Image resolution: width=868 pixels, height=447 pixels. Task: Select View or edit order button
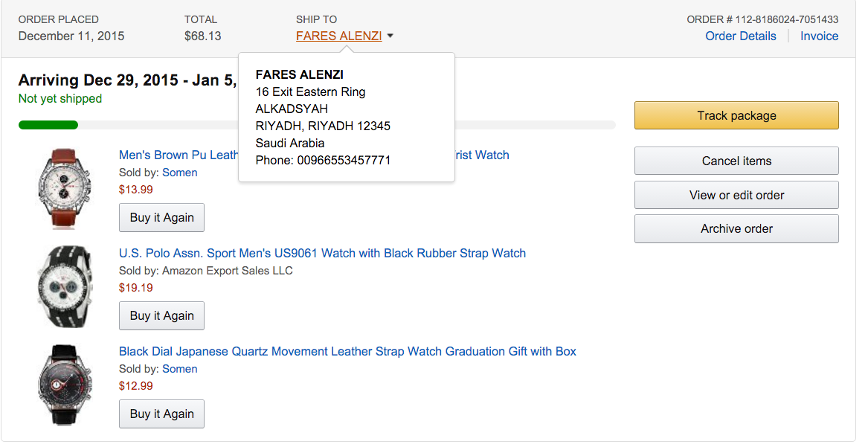point(736,196)
